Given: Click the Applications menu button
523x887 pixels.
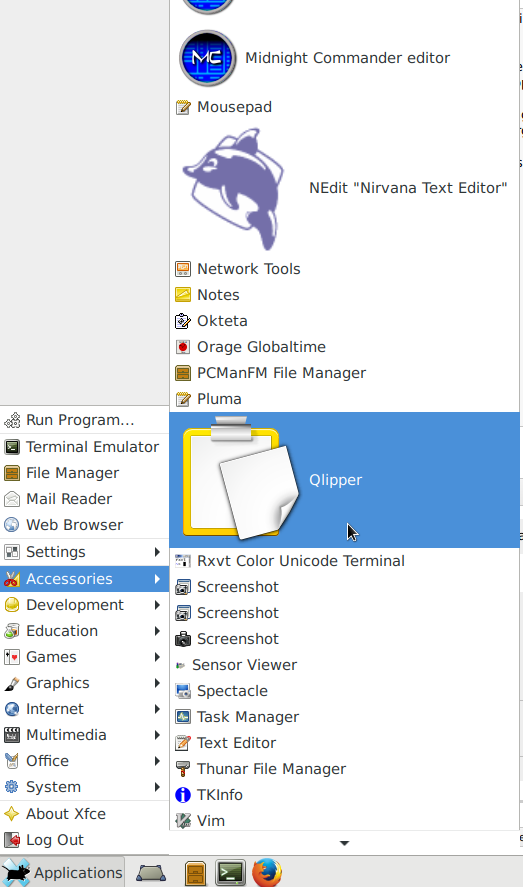Looking at the screenshot, I should tap(62, 872).
